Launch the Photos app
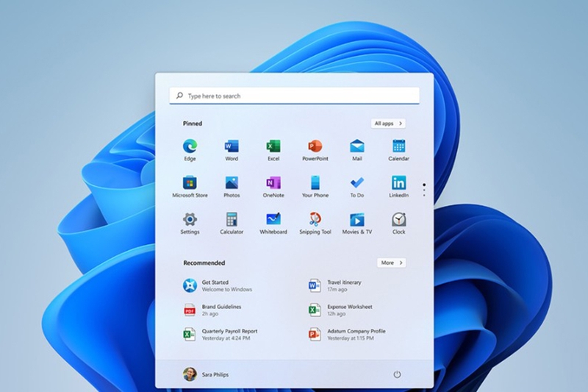 click(x=232, y=186)
